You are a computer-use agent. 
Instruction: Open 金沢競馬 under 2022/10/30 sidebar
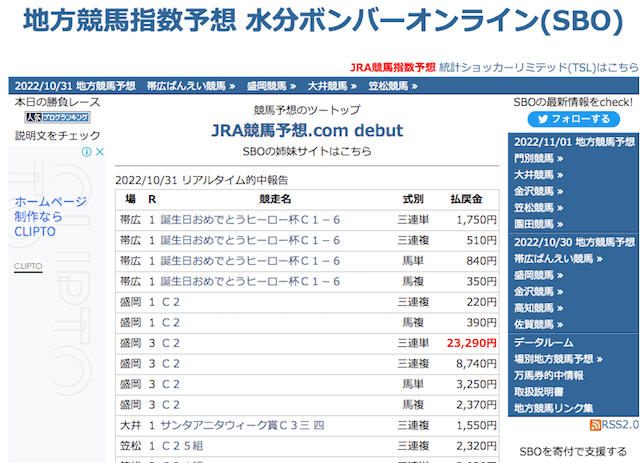538,292
